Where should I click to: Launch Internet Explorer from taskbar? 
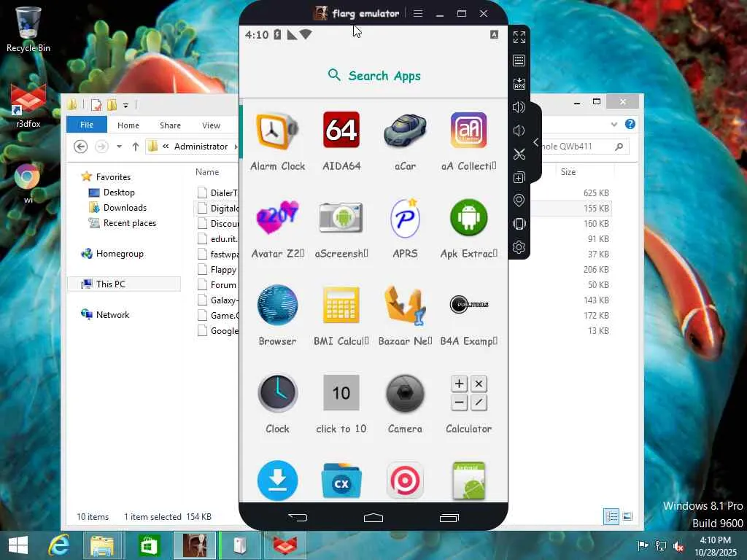pos(59,545)
